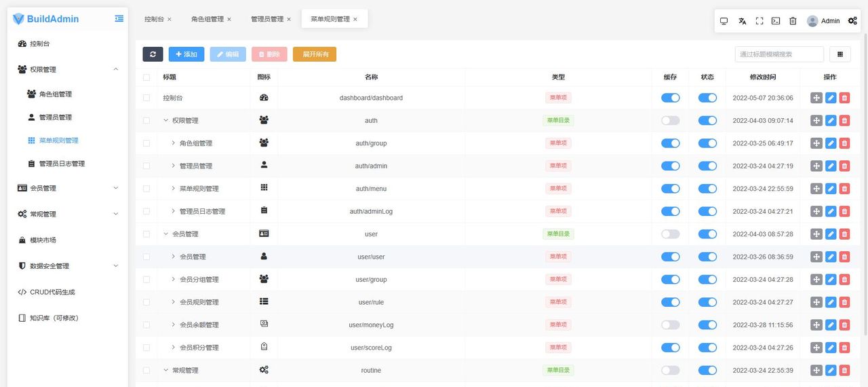868x387 pixels.
Task: Click the 展开所有 button
Action: 315,54
